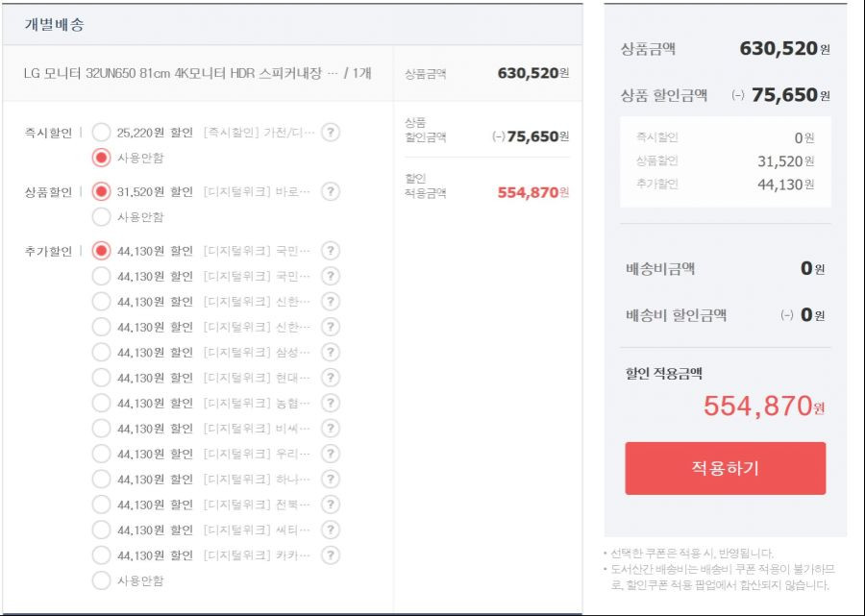Viewport: 865px width, 616px height.
Task: Open help icon on 카카 coupon row
Action: pyautogui.click(x=330, y=554)
